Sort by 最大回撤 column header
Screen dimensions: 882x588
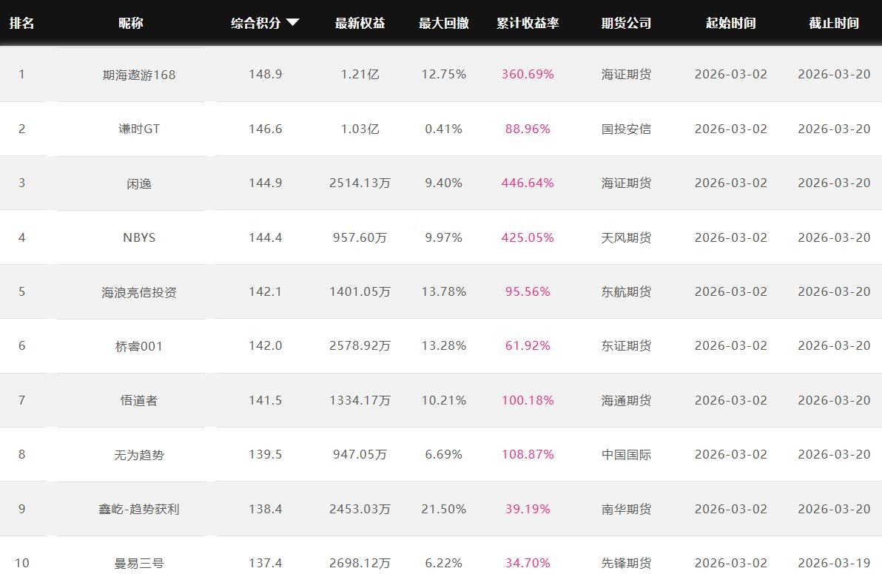[x=443, y=23]
